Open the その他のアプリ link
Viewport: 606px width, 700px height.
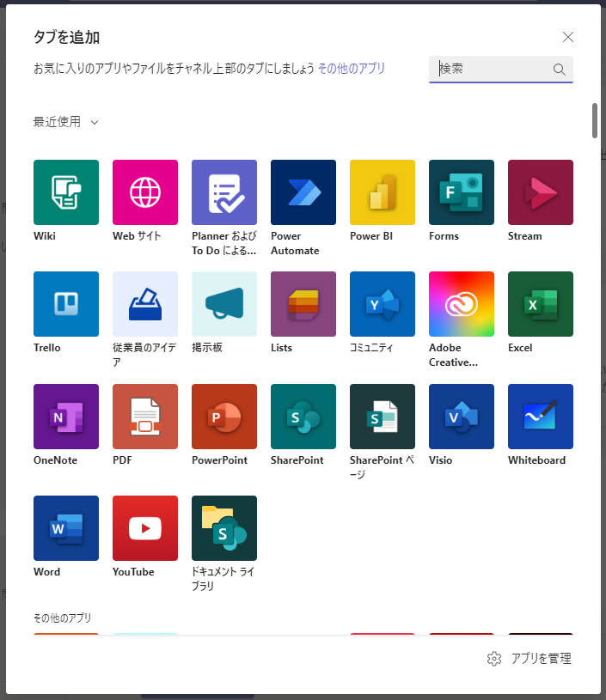(x=352, y=69)
